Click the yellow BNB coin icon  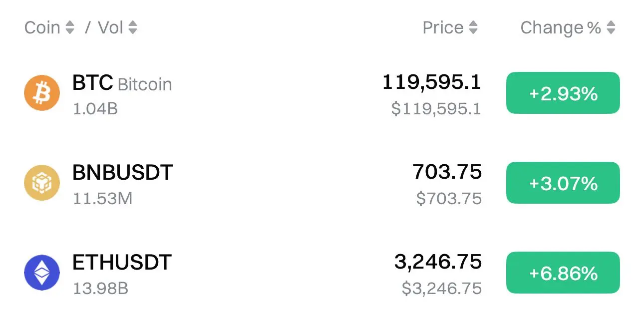41,183
